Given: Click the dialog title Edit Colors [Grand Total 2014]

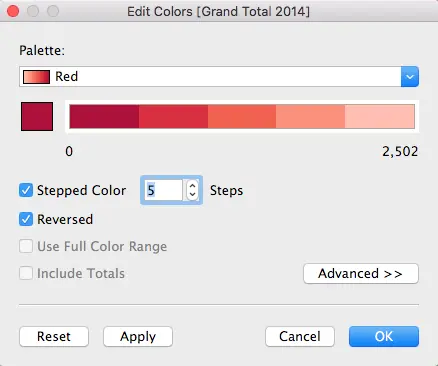Looking at the screenshot, I should tap(218, 12).
